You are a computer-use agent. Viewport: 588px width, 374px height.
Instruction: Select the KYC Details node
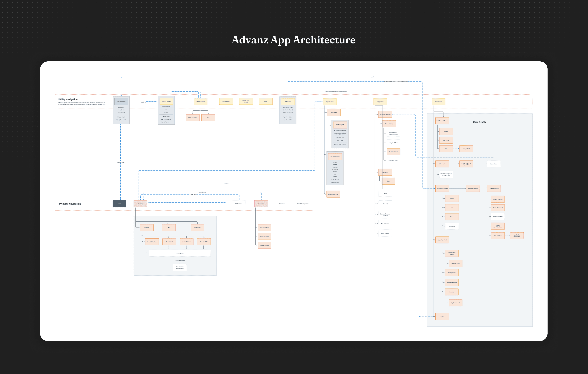(x=442, y=164)
